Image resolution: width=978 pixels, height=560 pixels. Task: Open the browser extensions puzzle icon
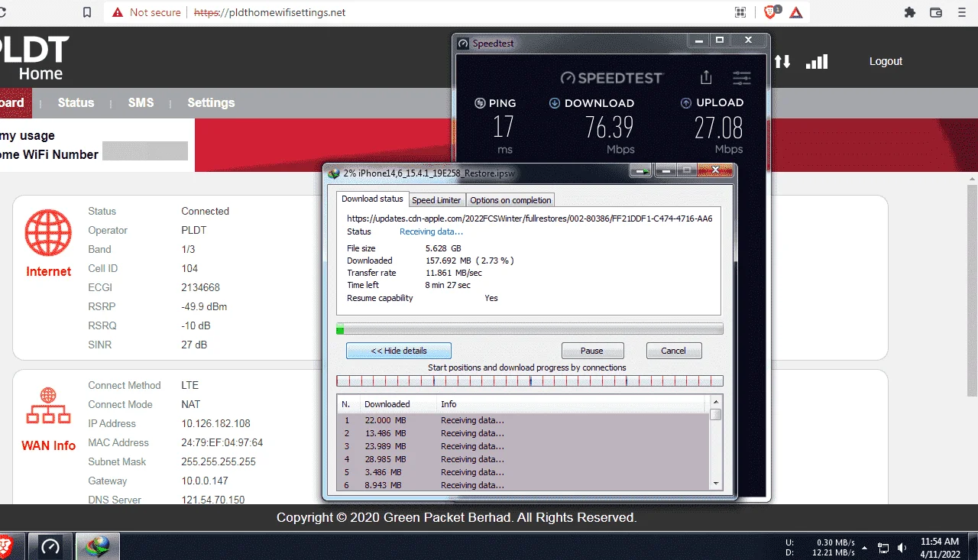[x=909, y=12]
